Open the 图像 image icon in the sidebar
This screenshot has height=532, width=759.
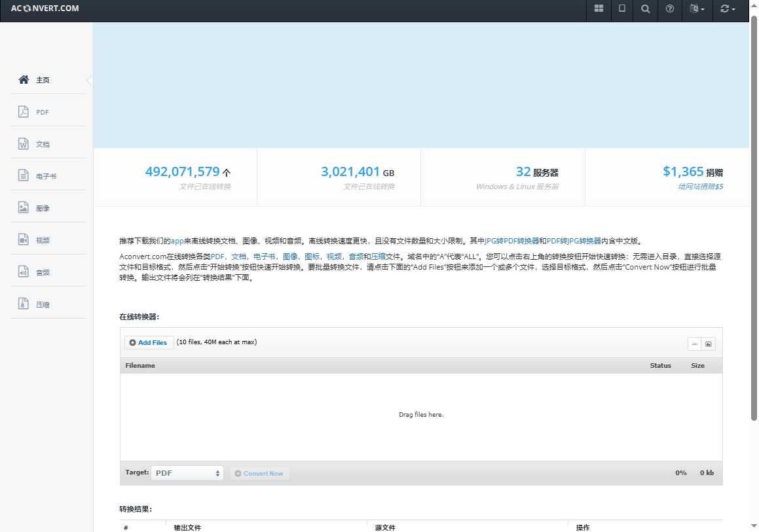coord(23,207)
